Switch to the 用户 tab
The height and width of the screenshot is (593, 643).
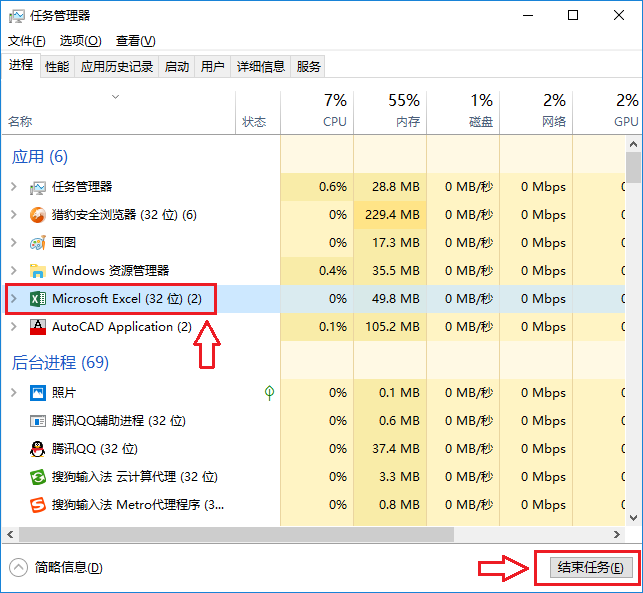pyautogui.click(x=212, y=66)
